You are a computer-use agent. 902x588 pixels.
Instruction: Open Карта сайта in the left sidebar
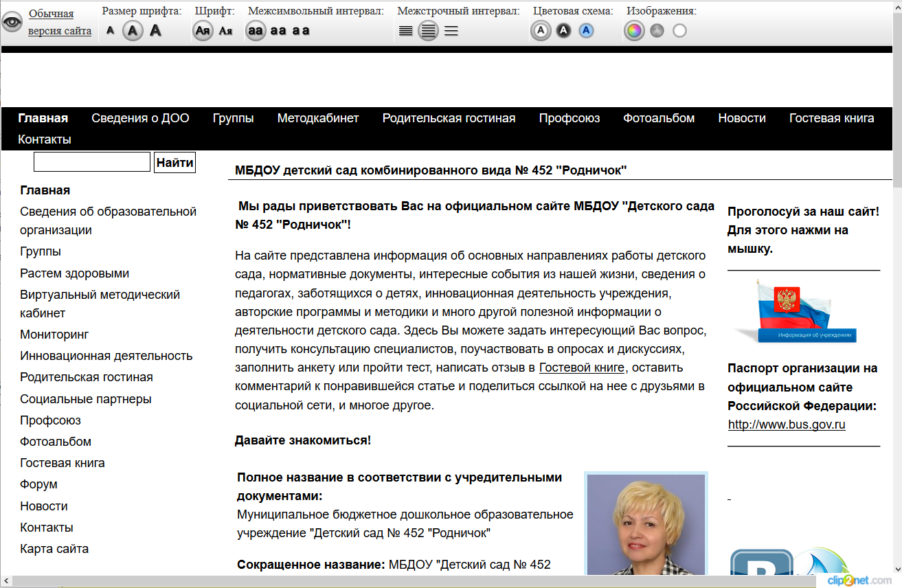coord(54,549)
